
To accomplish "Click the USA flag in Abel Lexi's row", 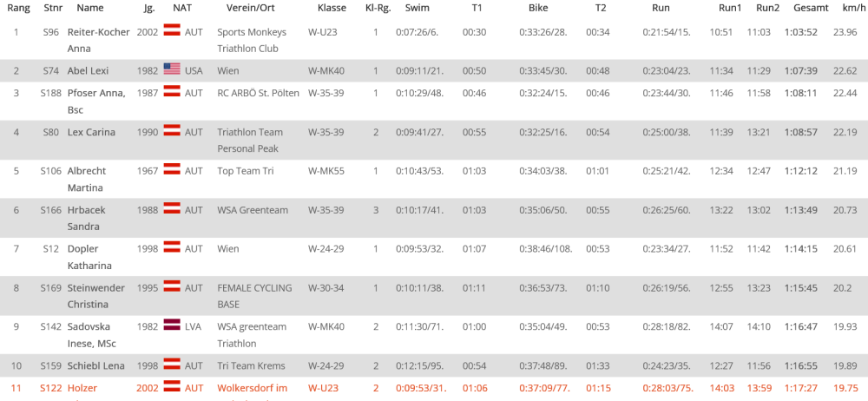I will pyautogui.click(x=172, y=69).
